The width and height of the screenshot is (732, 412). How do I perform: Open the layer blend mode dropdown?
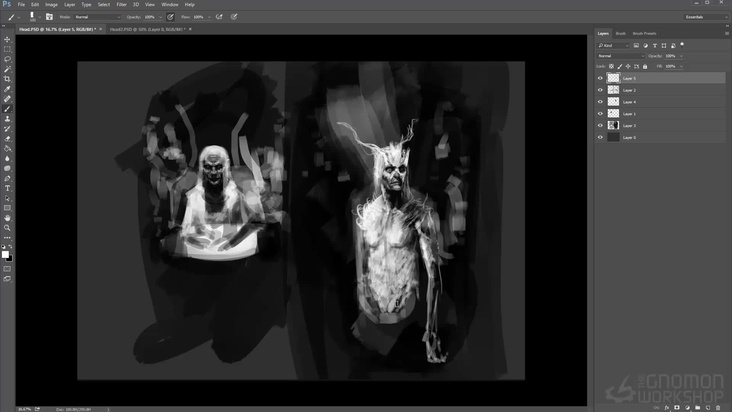pos(620,56)
